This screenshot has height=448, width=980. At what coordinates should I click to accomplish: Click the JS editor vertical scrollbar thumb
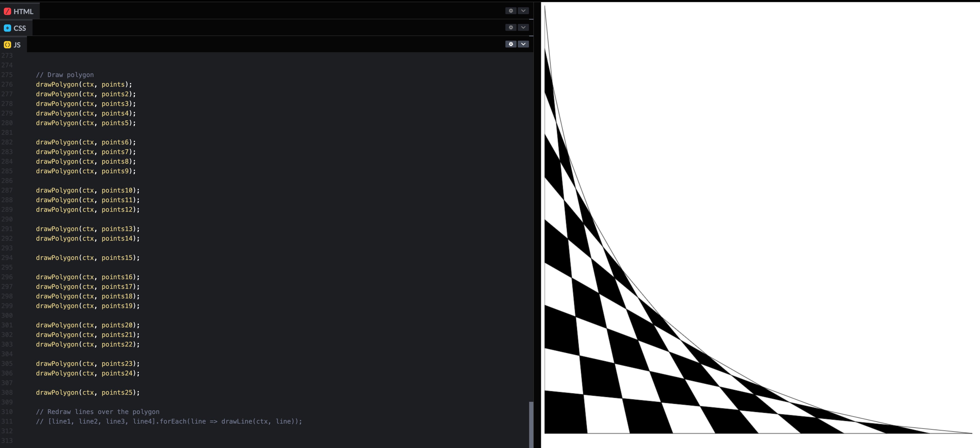point(531,424)
